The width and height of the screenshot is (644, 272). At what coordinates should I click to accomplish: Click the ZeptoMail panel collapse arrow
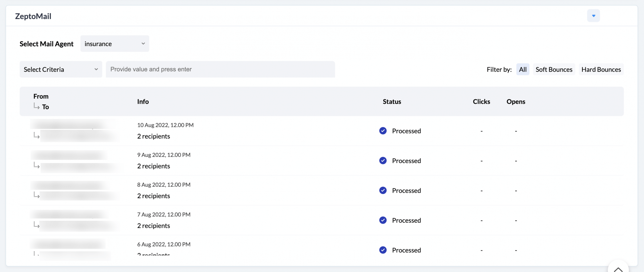[593, 16]
